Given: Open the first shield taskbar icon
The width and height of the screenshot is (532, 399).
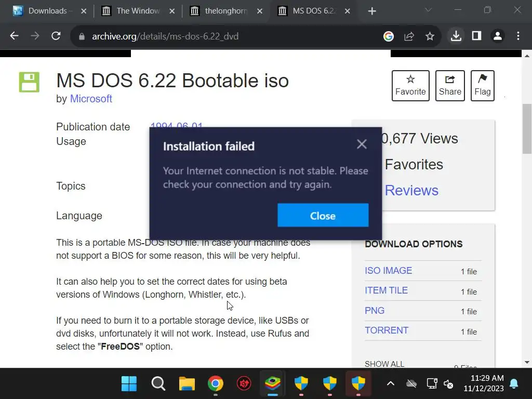Looking at the screenshot, I should [x=301, y=384].
